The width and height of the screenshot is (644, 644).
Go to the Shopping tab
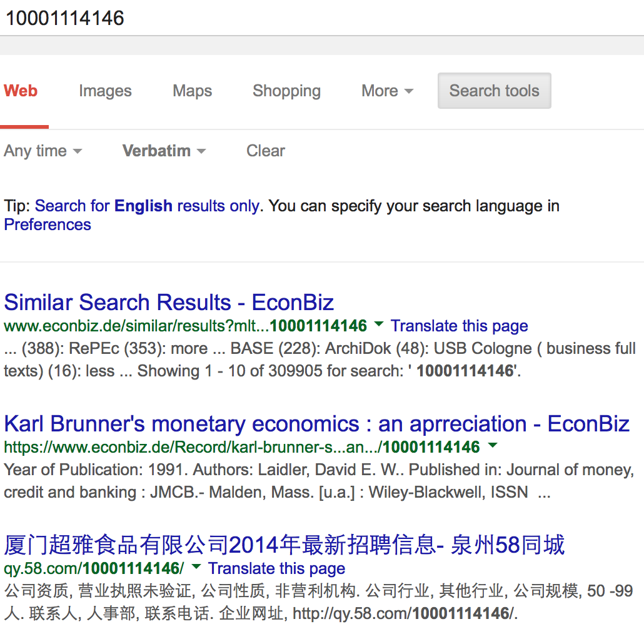pos(286,91)
